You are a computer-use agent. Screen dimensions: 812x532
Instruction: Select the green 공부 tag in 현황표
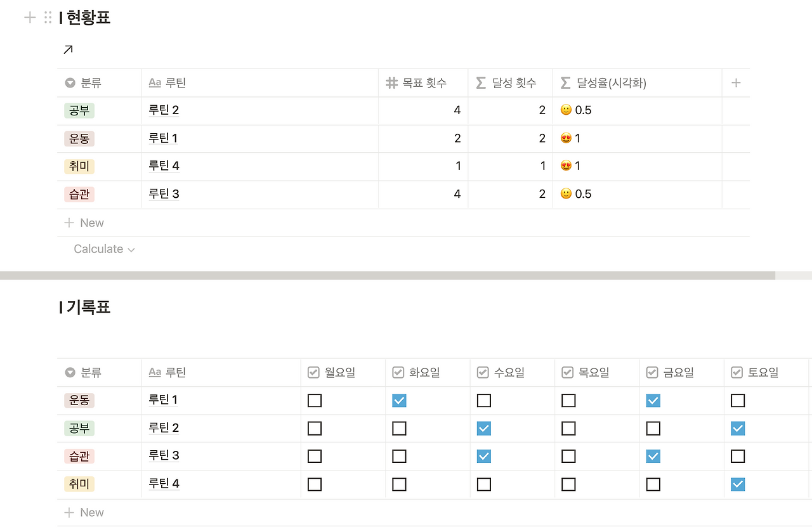tap(79, 110)
